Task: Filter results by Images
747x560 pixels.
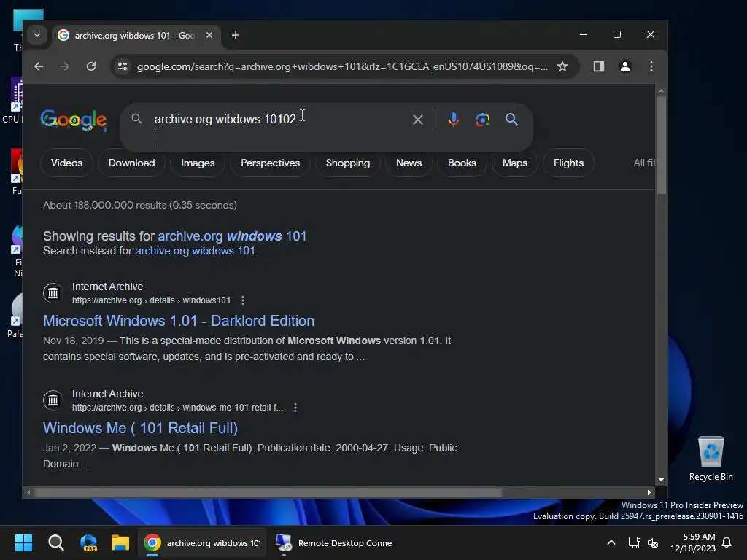Action: 198,163
